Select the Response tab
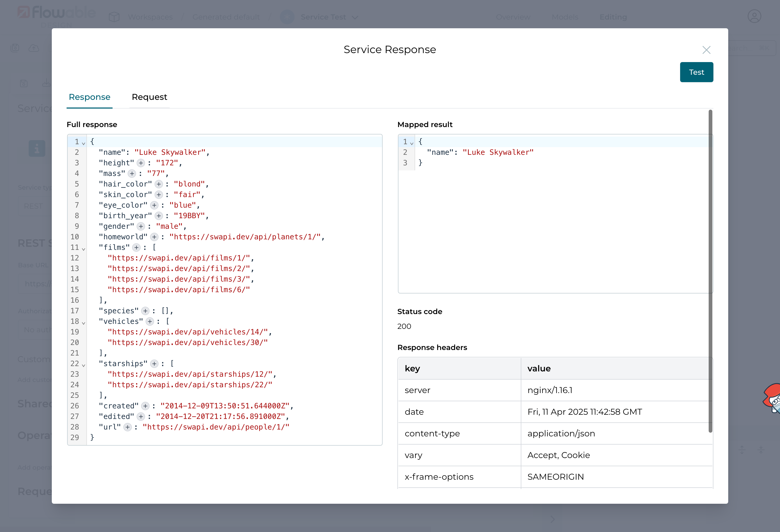This screenshot has height=532, width=780. pyautogui.click(x=89, y=97)
